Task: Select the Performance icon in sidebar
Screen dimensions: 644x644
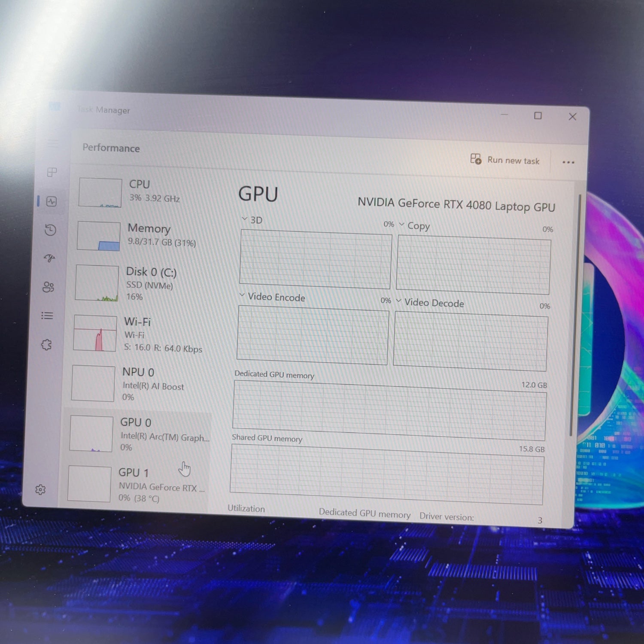Action: point(52,201)
